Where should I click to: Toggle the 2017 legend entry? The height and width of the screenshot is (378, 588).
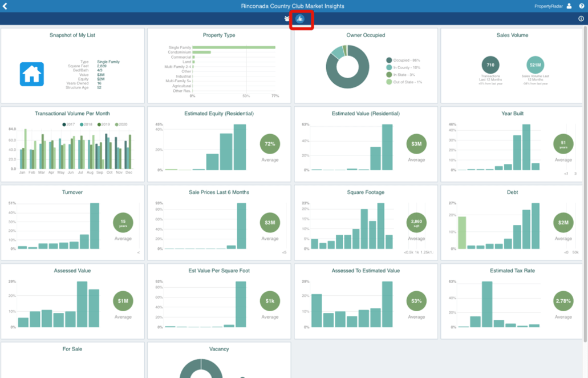coord(68,124)
